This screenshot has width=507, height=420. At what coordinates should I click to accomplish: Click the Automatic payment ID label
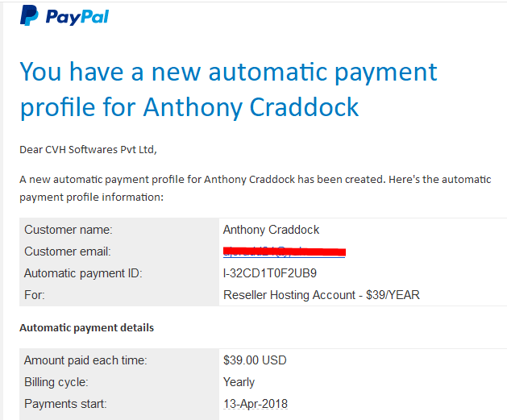point(83,273)
